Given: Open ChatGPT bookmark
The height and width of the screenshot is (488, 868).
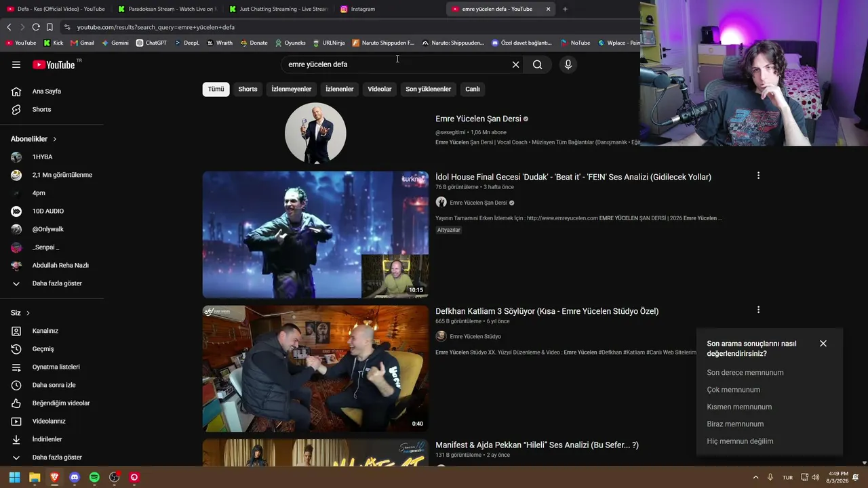Looking at the screenshot, I should coord(151,43).
